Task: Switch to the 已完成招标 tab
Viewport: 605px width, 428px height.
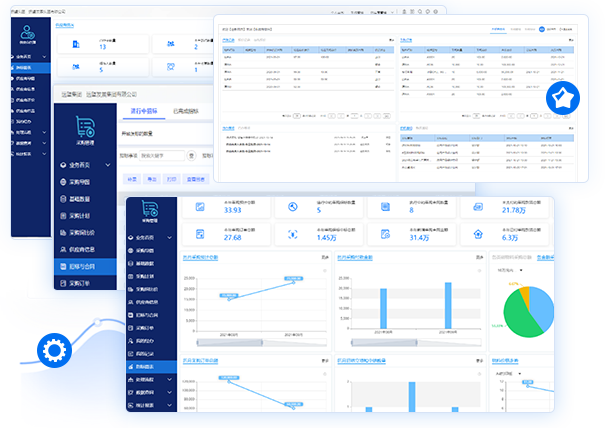Action: click(186, 111)
